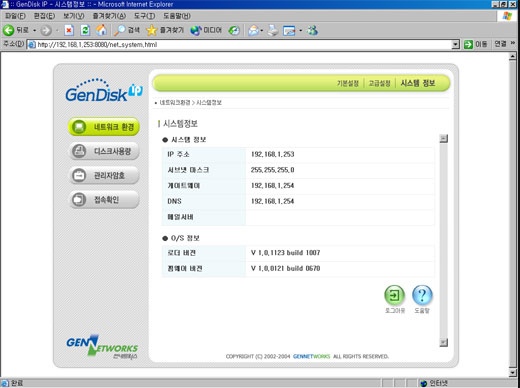Click the Mail envelope toolbar icon
Screen dimensions: 520x388
coord(253,31)
